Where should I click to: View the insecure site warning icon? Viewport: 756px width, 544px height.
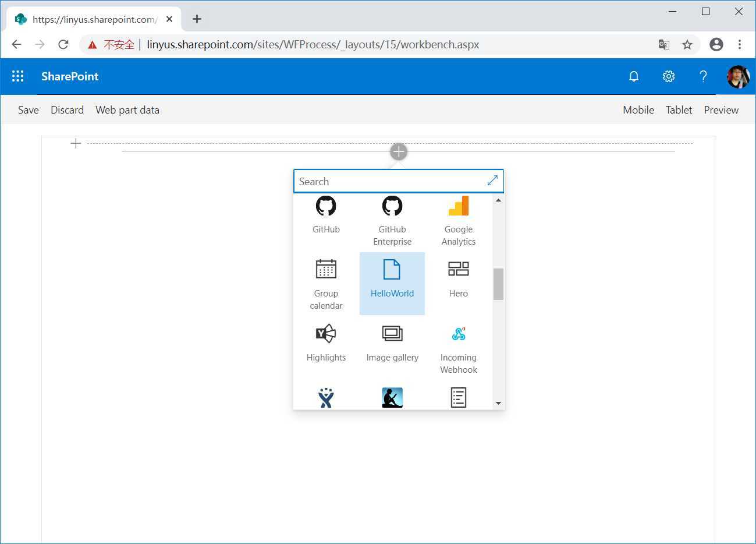[93, 45]
